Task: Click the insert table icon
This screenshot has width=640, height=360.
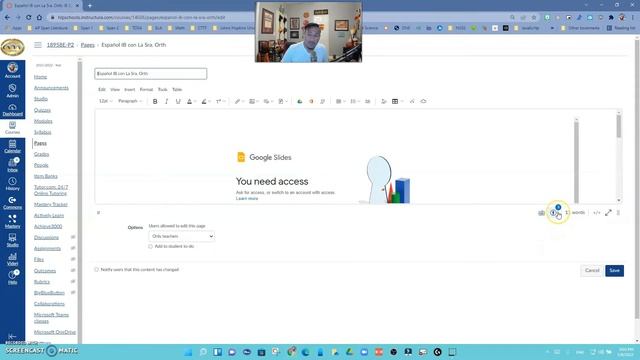Action: pyautogui.click(x=395, y=101)
